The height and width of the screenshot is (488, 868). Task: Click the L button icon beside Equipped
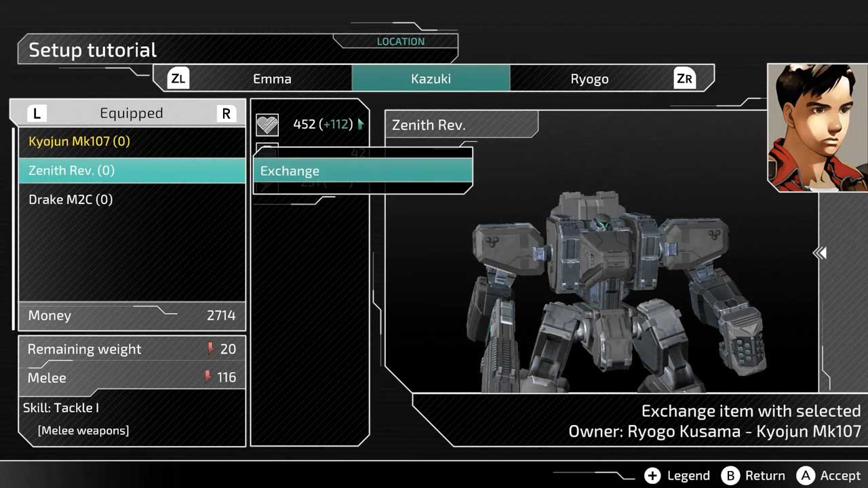tap(37, 113)
